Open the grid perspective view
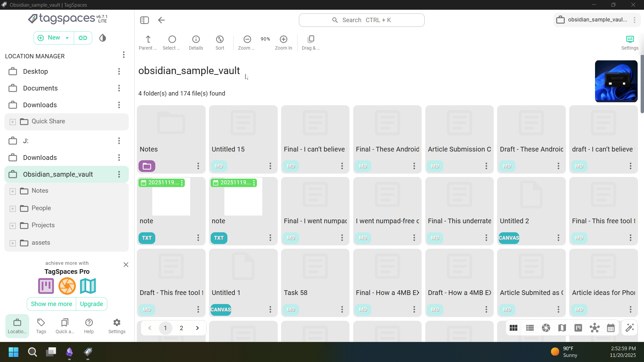The height and width of the screenshot is (362, 644). tap(514, 328)
